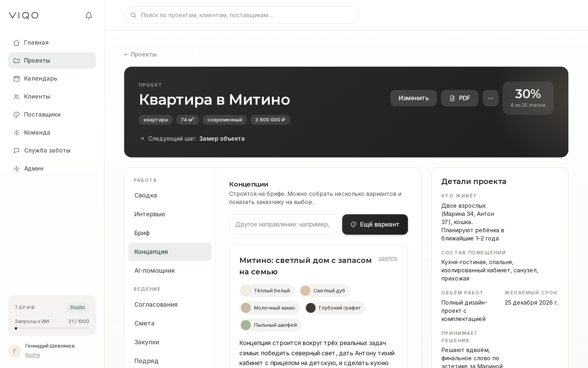Click the Выйти logout link
This screenshot has width=588, height=368.
click(x=32, y=355)
